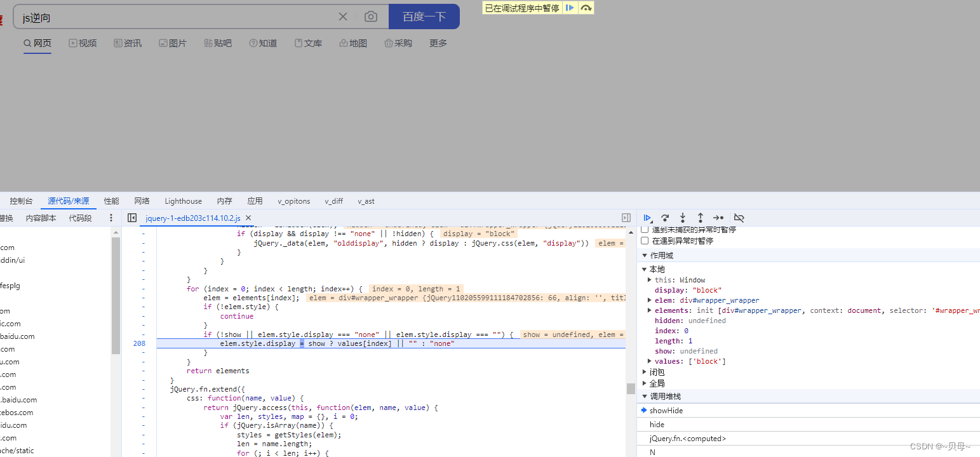The image size is (980, 457).
Task: Resume script execution in debugger toolbar
Action: click(647, 218)
